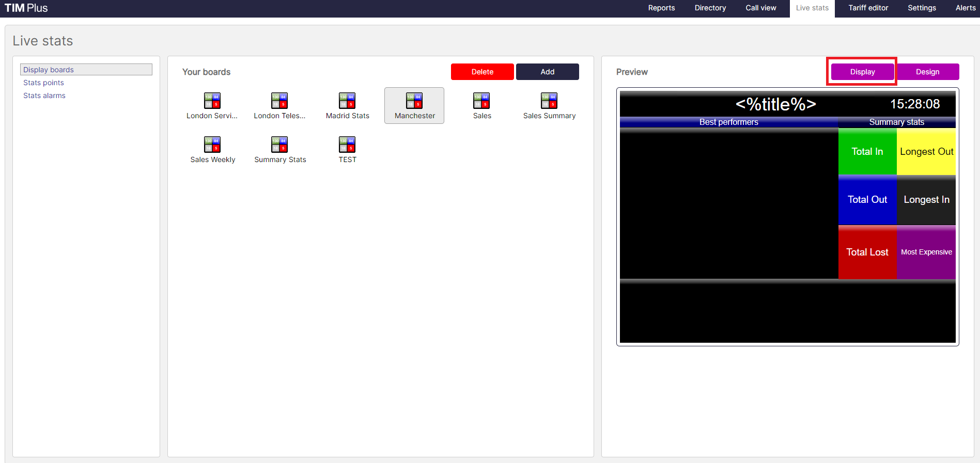The width and height of the screenshot is (980, 463).
Task: Click the TIM Plus logo
Action: coord(26,8)
